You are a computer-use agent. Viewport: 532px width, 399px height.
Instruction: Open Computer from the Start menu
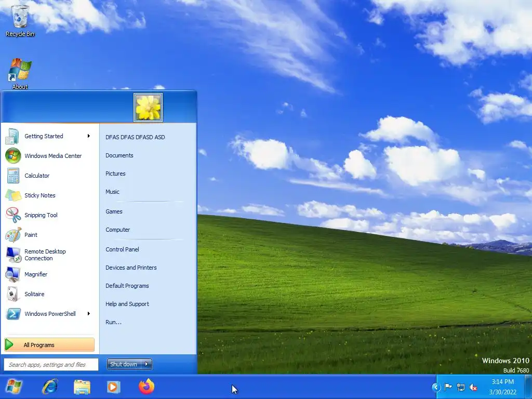(x=118, y=230)
